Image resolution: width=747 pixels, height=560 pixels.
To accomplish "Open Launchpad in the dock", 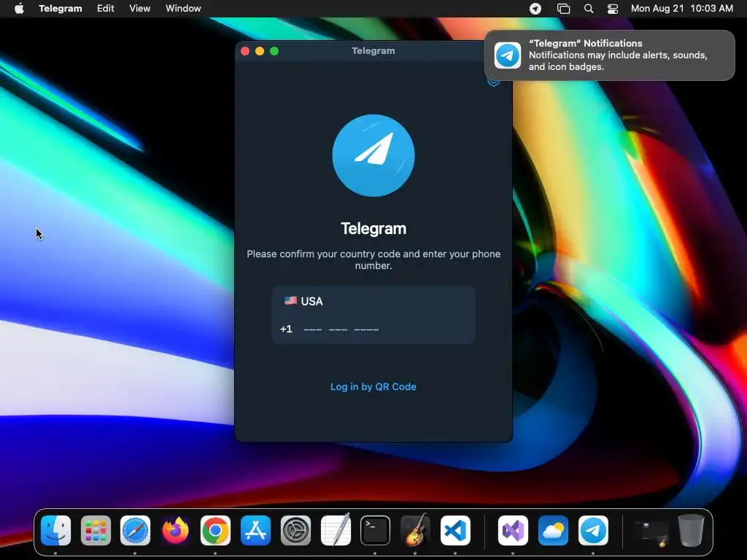I will (x=96, y=530).
